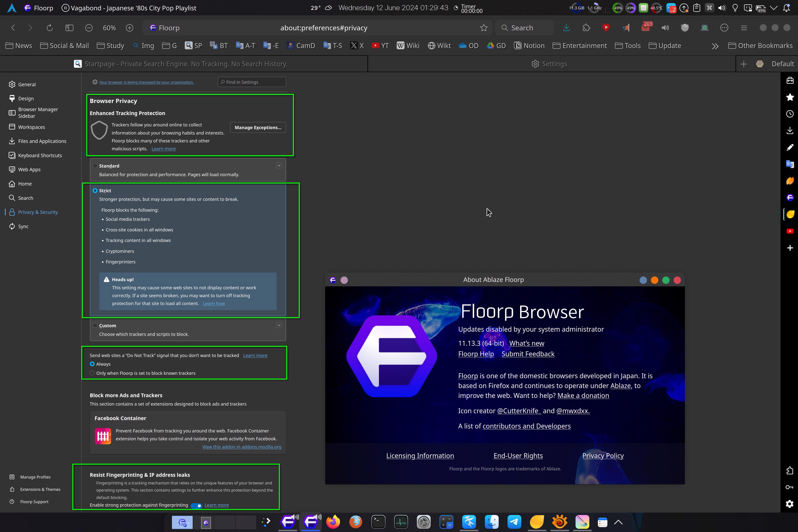Open Licensing Information in About dialog
This screenshot has width=798, height=532.
(x=420, y=456)
